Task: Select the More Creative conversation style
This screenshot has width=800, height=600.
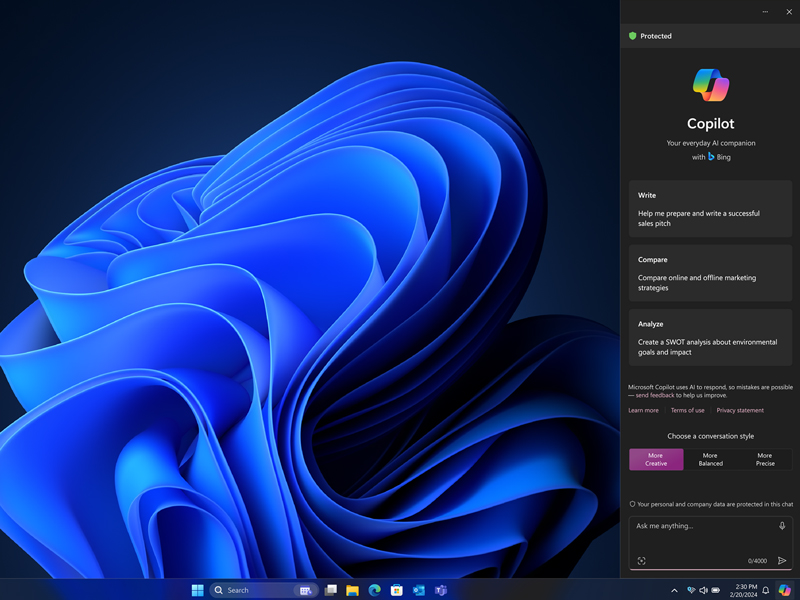Action: click(x=656, y=459)
